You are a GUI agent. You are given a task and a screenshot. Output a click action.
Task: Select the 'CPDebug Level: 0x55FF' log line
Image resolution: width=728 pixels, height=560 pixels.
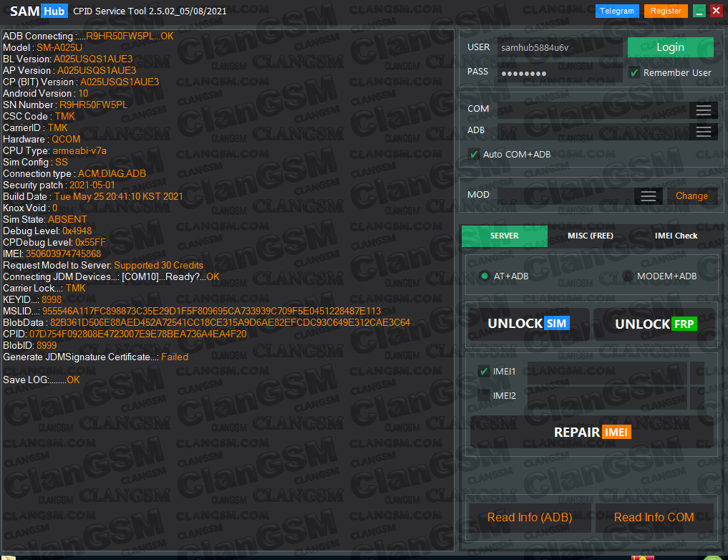(54, 242)
